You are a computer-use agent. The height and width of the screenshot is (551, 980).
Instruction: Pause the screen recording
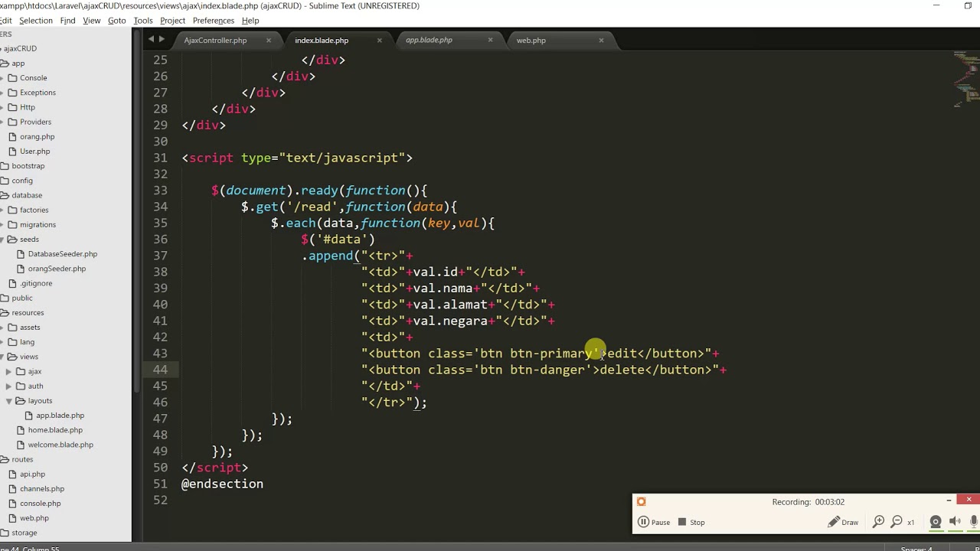[x=654, y=523]
